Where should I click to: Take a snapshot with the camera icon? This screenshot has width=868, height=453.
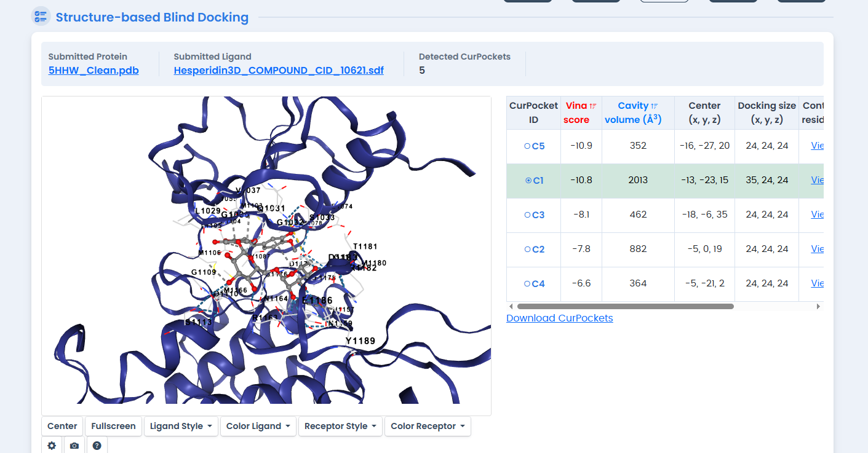coord(74,446)
